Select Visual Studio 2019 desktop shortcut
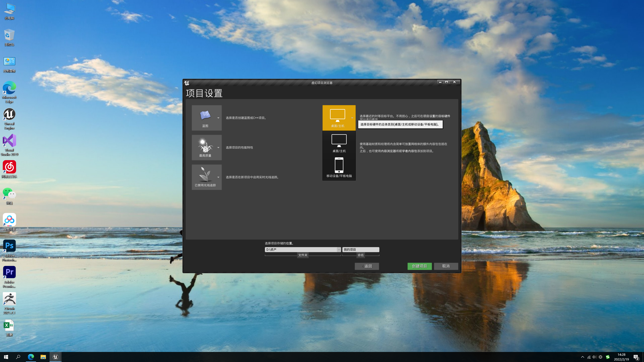The image size is (644, 362). 9,145
